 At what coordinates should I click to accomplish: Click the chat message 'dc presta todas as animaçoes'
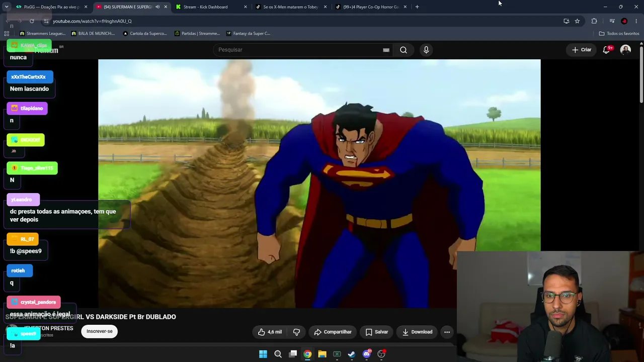pos(63,215)
